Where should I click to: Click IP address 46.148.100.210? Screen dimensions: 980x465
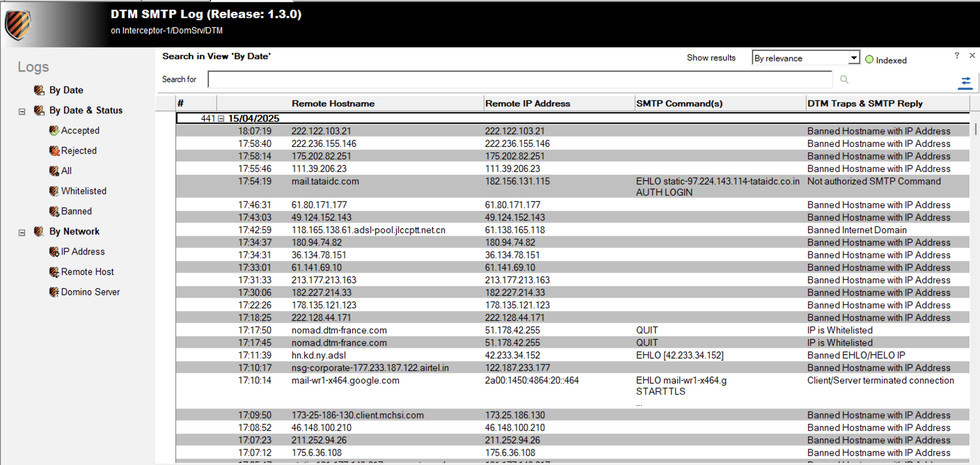(514, 427)
